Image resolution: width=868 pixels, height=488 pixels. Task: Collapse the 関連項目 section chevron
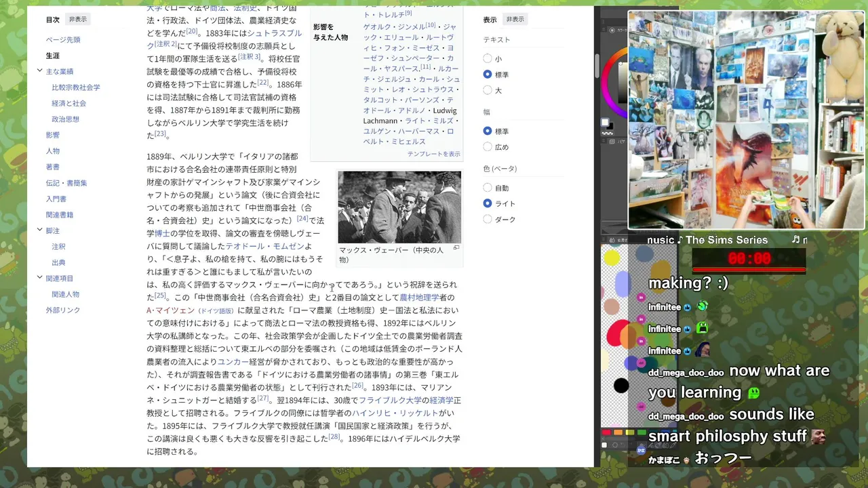(x=40, y=278)
